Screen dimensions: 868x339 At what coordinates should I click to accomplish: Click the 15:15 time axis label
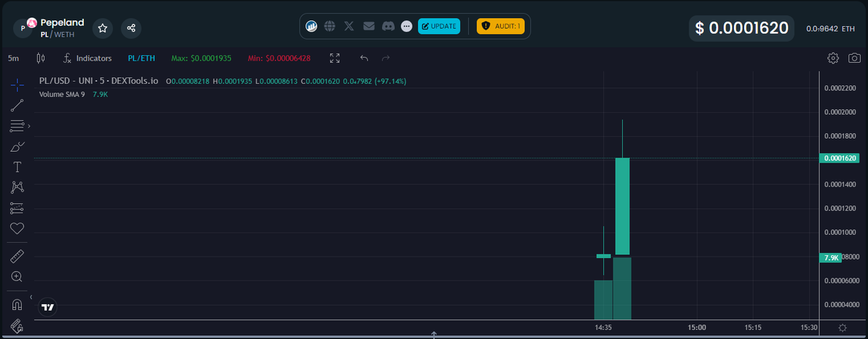753,327
